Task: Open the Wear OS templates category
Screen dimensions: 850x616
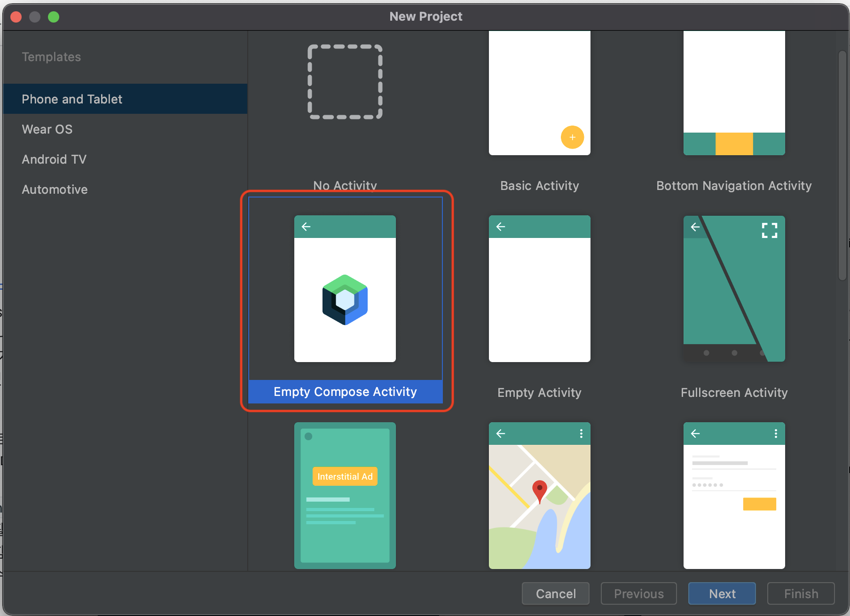Action: coord(125,129)
